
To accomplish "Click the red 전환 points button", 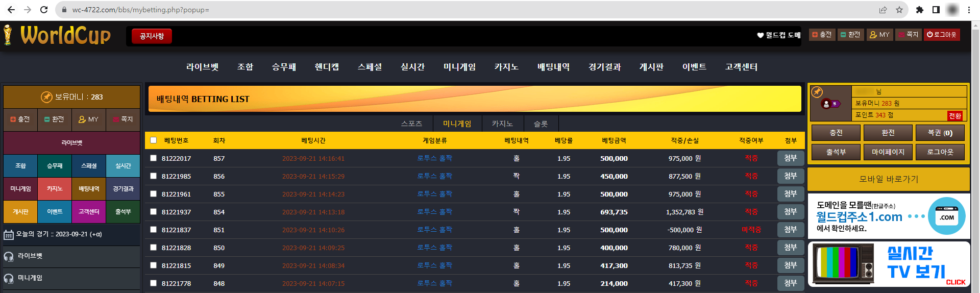I will [955, 116].
